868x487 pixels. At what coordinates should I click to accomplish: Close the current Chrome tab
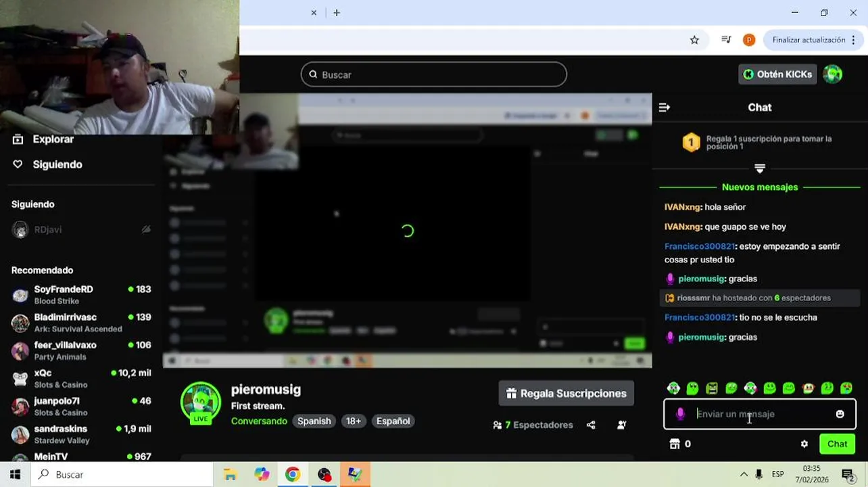[x=314, y=13]
